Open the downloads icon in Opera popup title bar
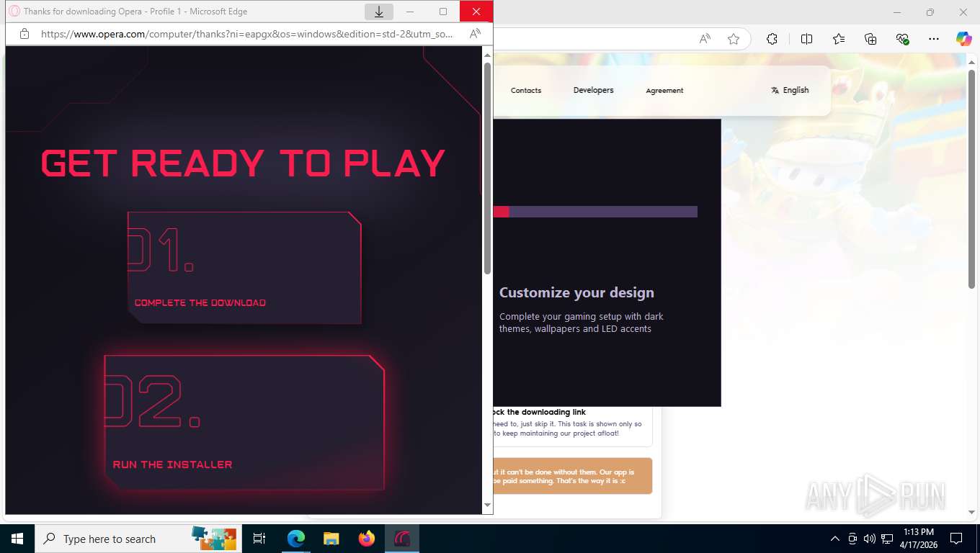The width and height of the screenshot is (980, 553). click(379, 12)
